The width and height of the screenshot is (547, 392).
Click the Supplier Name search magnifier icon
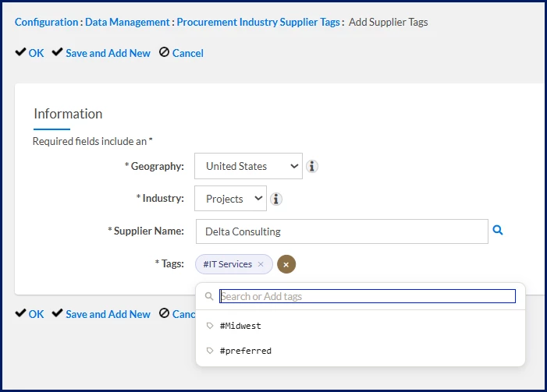[x=498, y=231]
